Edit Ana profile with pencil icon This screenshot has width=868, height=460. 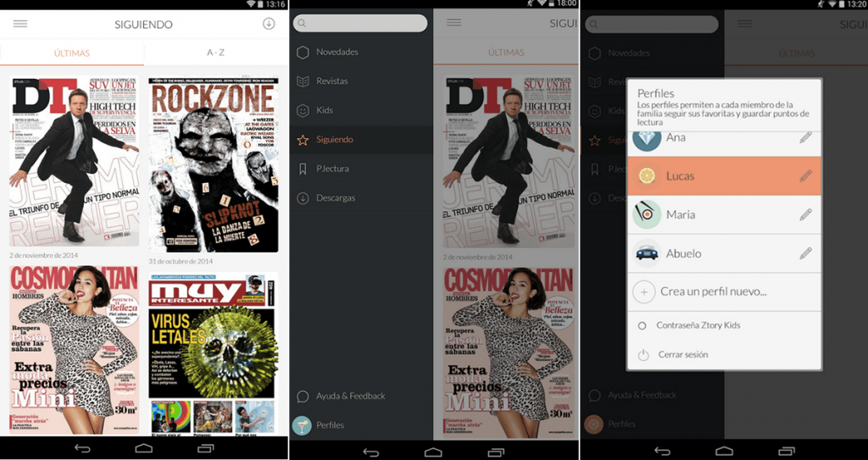click(x=805, y=137)
